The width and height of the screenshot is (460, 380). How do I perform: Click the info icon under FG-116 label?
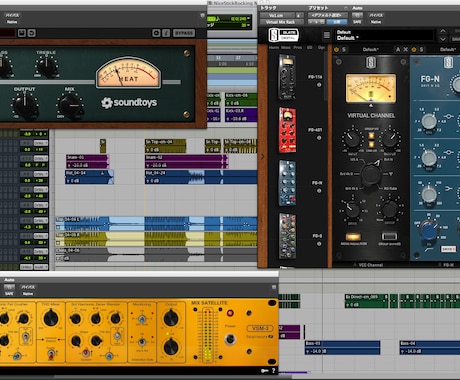(319, 85)
